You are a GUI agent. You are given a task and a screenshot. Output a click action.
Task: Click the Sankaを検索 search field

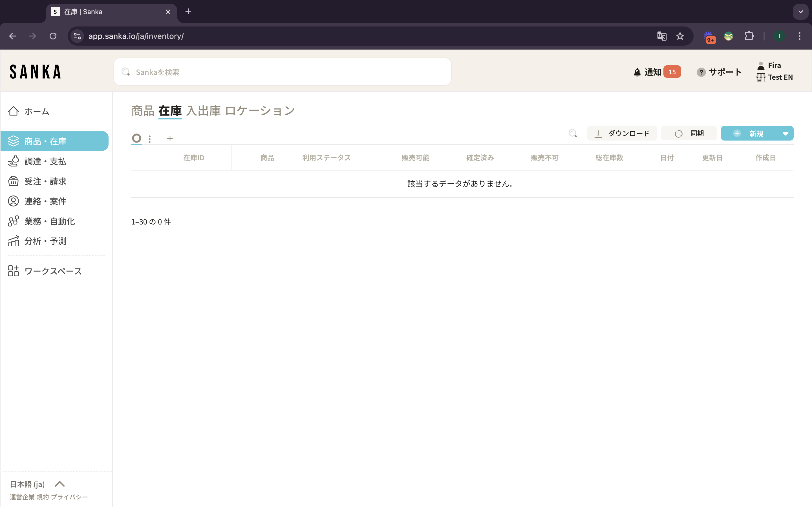click(282, 72)
